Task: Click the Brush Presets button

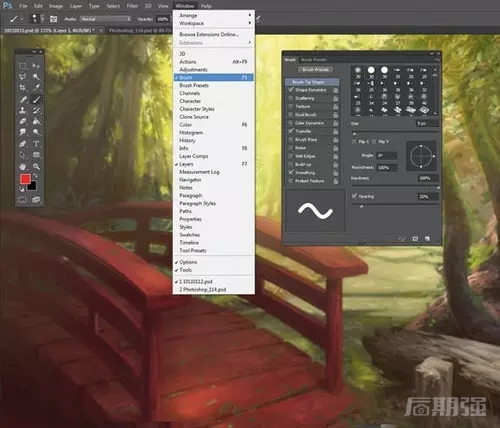Action: tap(315, 70)
